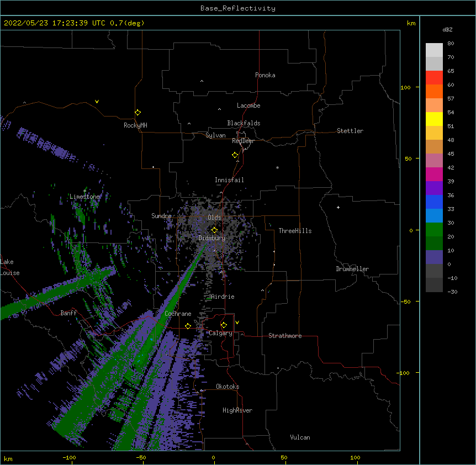Image resolution: width=476 pixels, height=465 pixels.
Task: Click the -50 tick on bottom axis
Action: (x=141, y=457)
